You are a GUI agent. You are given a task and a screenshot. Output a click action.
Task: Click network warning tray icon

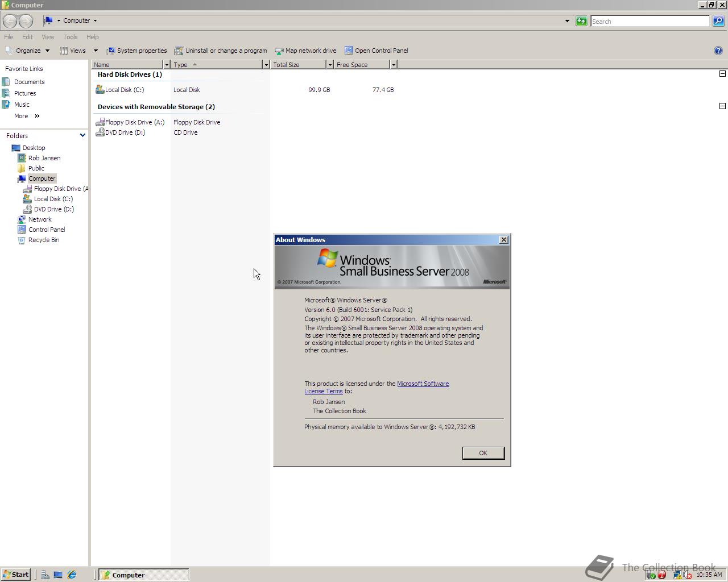tap(677, 575)
